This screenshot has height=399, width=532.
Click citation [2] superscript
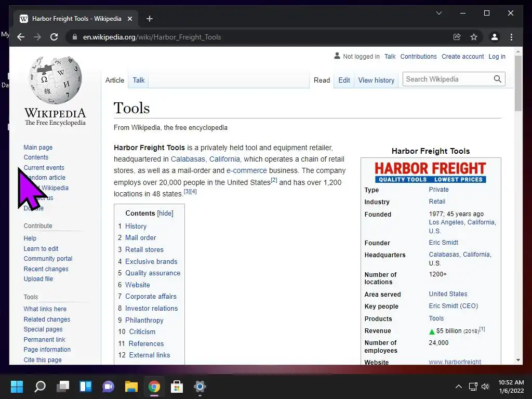click(x=274, y=180)
